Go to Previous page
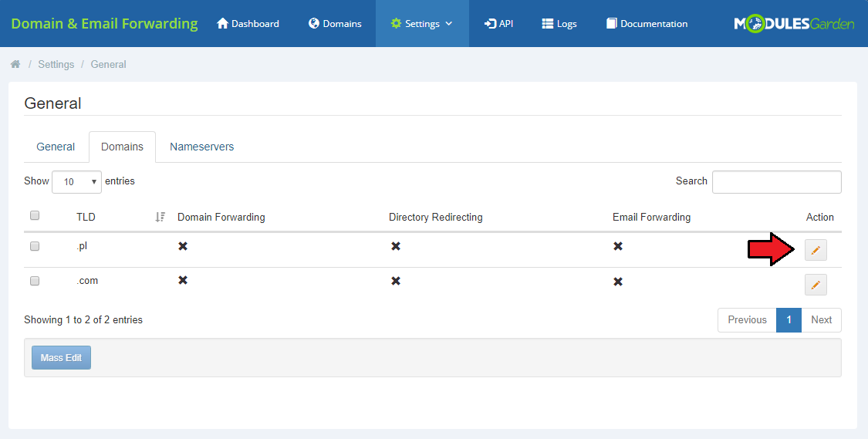Viewport: 868px width, 439px height. 747,320
